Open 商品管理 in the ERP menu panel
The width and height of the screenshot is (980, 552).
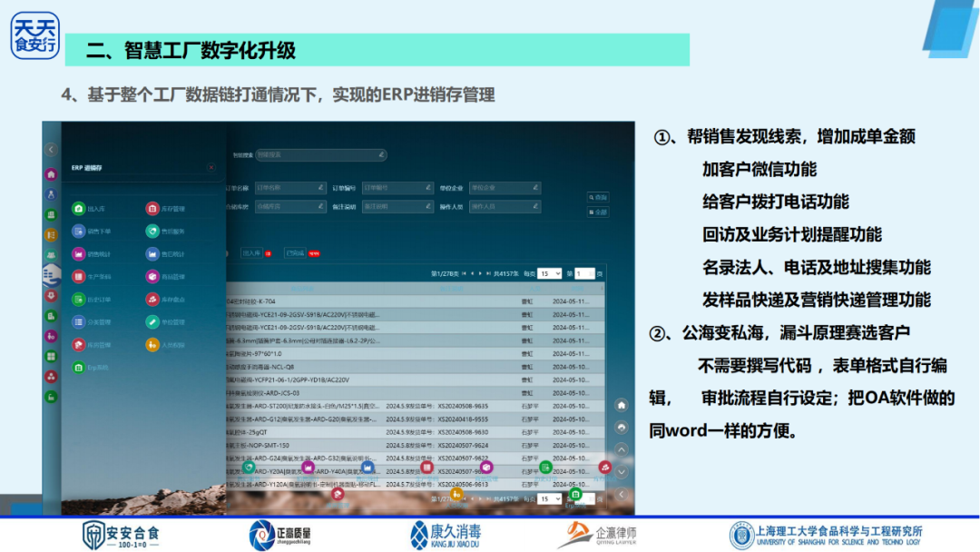(166, 276)
